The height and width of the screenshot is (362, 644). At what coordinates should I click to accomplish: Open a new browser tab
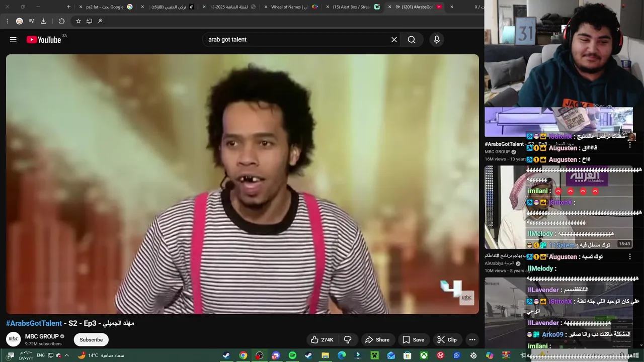68,7
